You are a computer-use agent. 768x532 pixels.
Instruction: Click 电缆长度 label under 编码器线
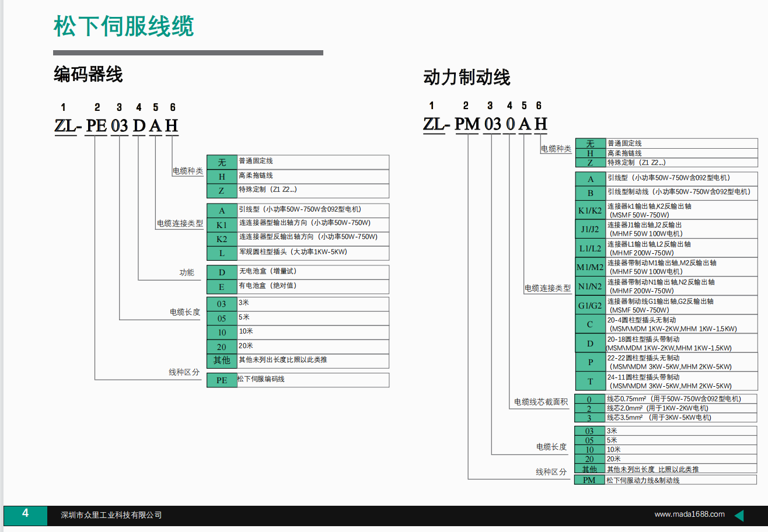pos(185,312)
